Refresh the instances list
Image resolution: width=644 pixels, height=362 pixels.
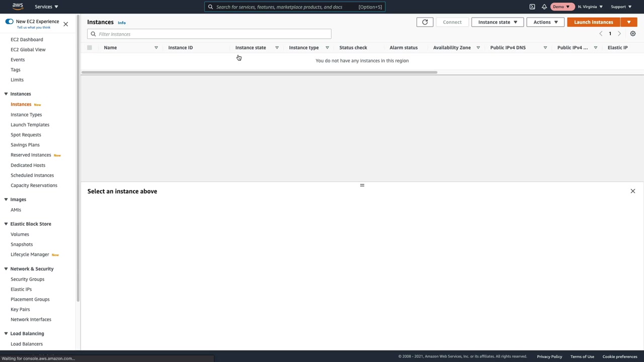(x=425, y=22)
